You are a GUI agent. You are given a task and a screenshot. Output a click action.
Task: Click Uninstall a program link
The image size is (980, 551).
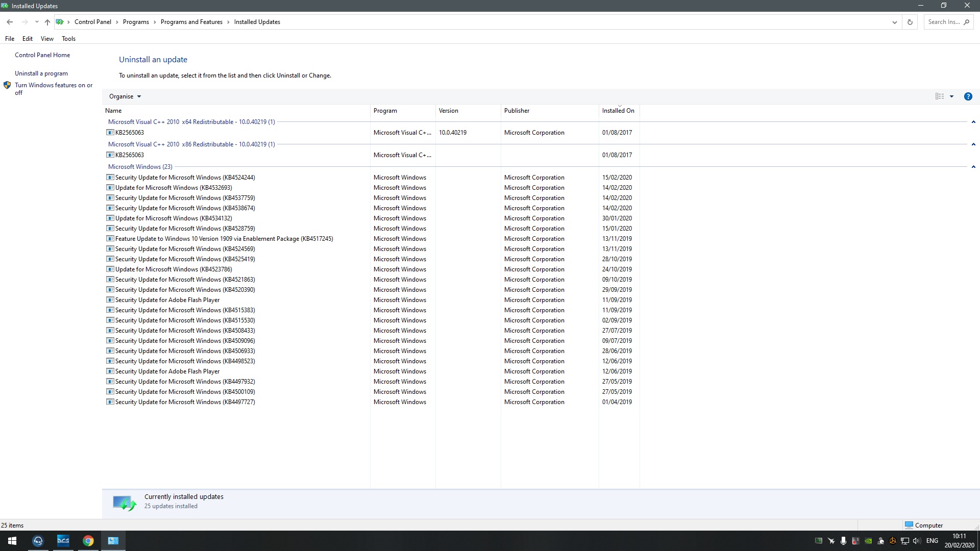click(x=41, y=73)
